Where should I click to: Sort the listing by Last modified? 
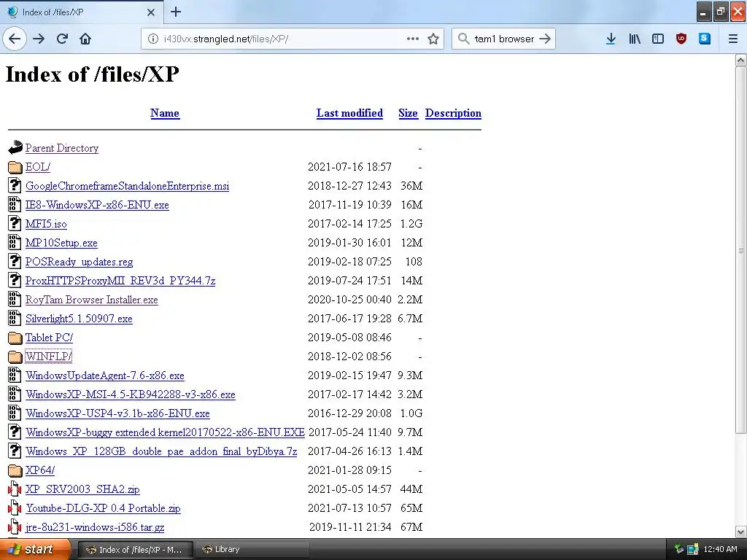(x=349, y=113)
